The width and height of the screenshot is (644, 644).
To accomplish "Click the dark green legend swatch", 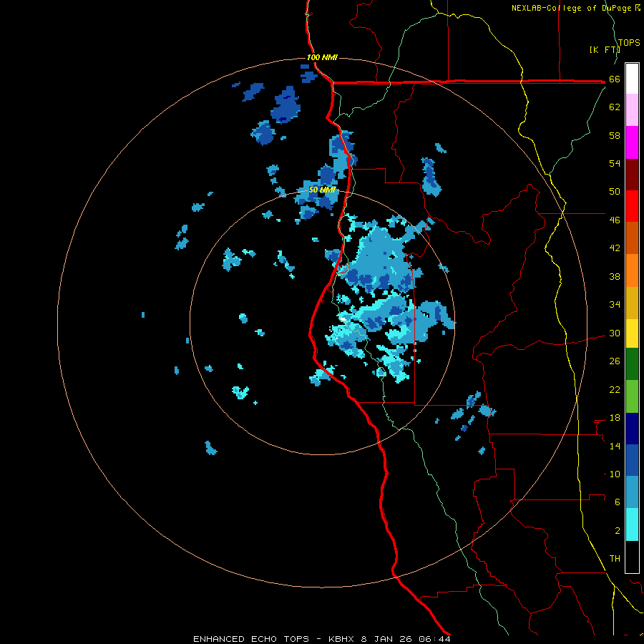I will coord(632,364).
